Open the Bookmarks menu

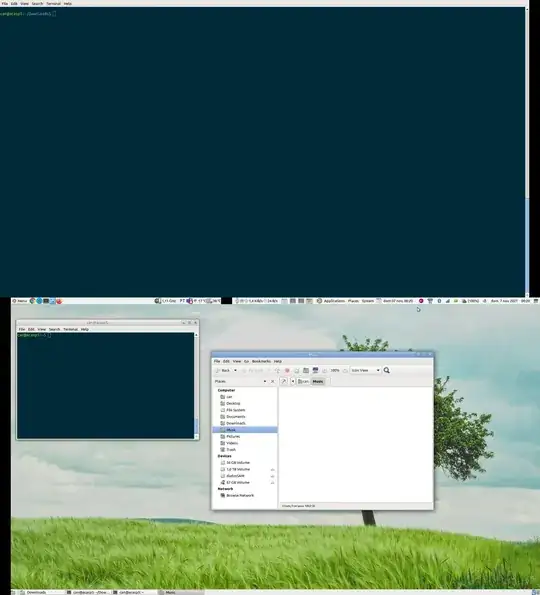261,361
